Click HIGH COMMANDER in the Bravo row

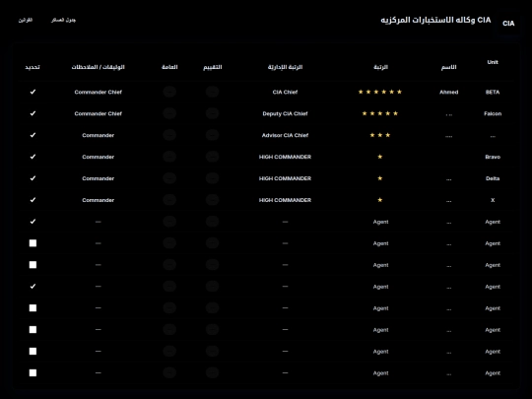(285, 157)
